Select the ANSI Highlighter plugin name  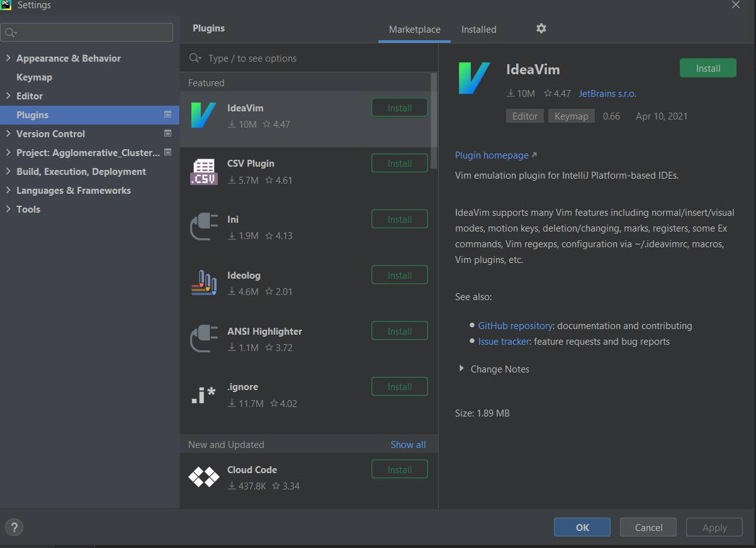click(264, 331)
